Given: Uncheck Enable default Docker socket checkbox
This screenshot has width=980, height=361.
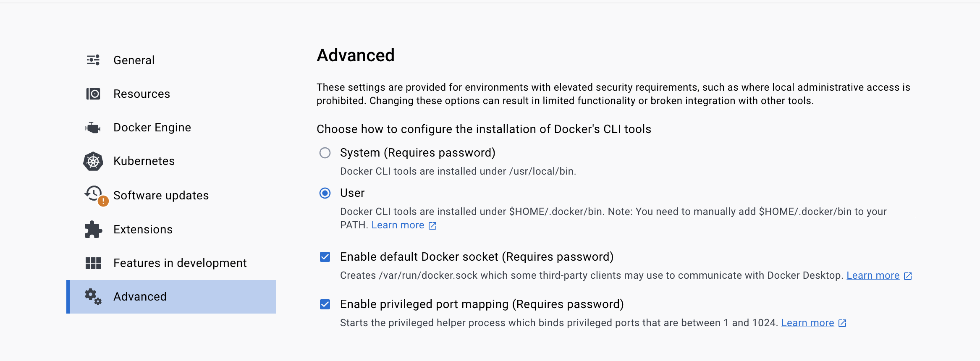Looking at the screenshot, I should (325, 257).
